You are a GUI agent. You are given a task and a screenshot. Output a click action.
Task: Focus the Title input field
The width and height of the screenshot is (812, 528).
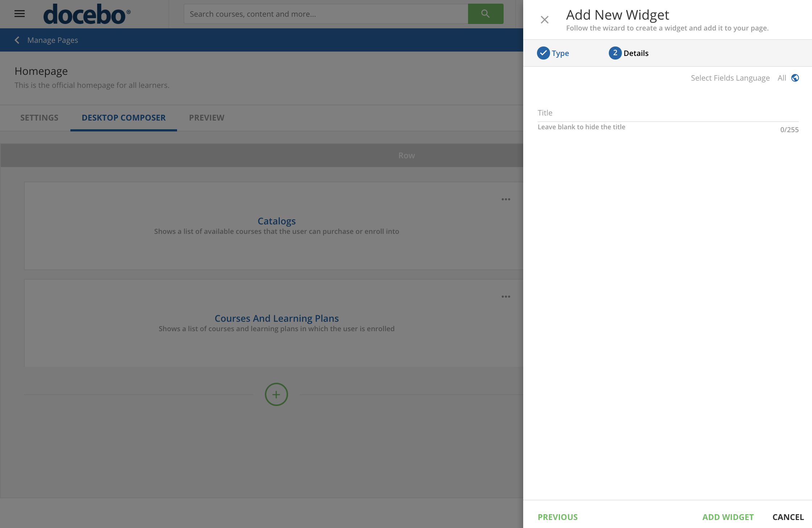point(668,113)
